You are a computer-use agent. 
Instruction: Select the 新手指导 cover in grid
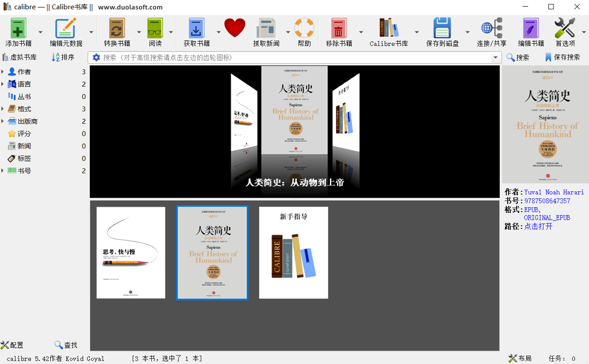(294, 253)
